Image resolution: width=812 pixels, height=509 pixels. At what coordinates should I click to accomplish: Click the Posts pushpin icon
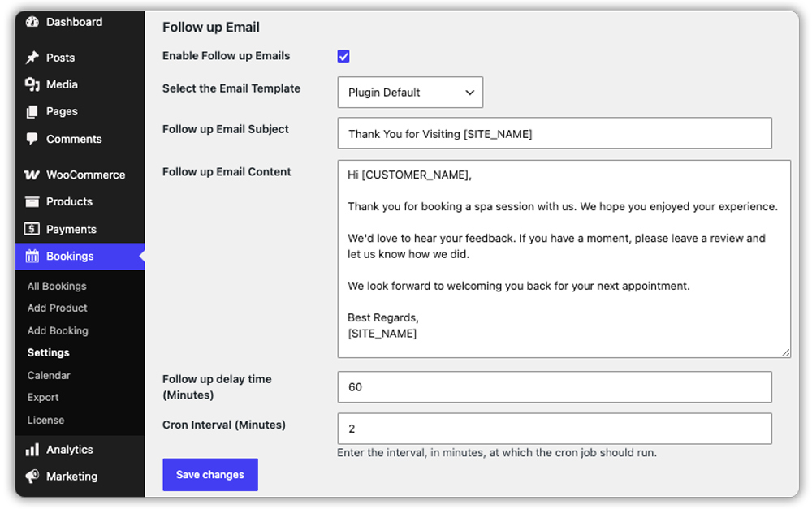click(32, 58)
